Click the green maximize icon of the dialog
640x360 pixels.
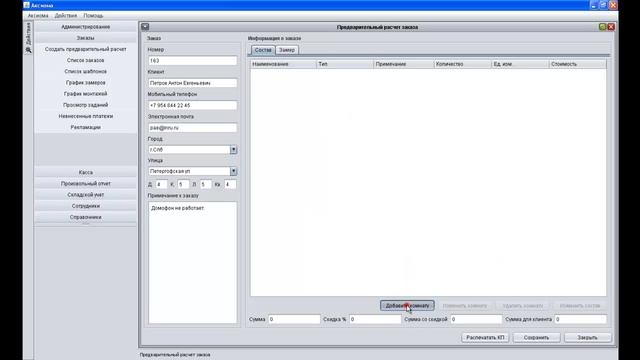tap(602, 27)
